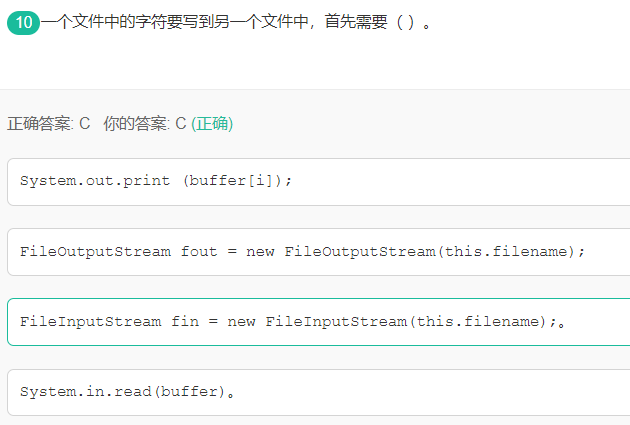630x425 pixels.
Task: Click the new keyword in the FileOutputStream line
Action: click(x=260, y=252)
